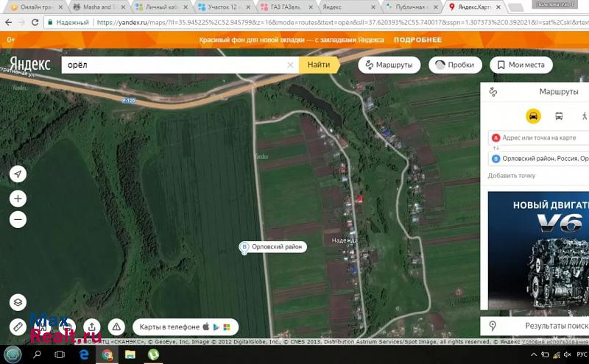The width and height of the screenshot is (589, 364).
Task: Clear the search field with X
Action: click(x=290, y=65)
